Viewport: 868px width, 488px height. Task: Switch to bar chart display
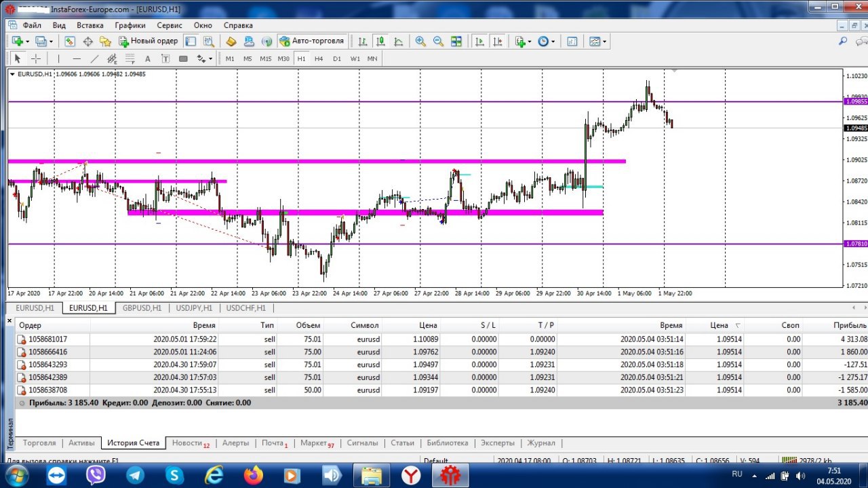coord(363,41)
